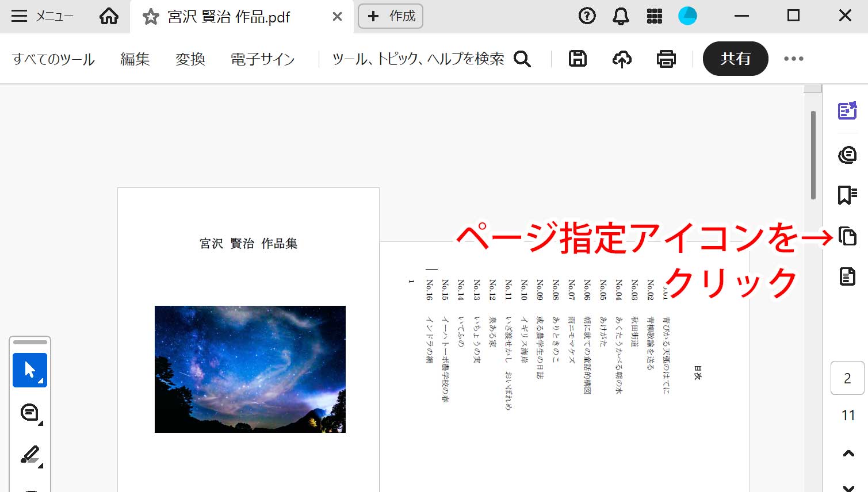Viewport: 868px width, 492px height.
Task: Open the 変換 menu
Action: 190,59
